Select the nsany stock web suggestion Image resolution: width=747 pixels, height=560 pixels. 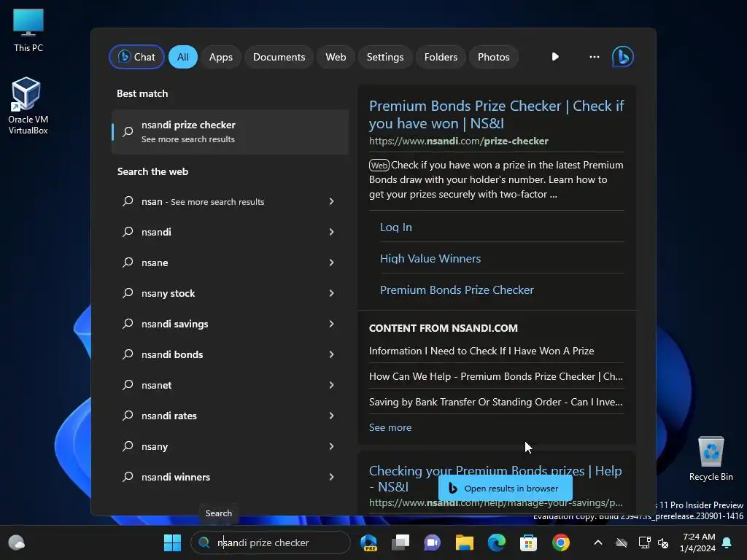click(230, 293)
